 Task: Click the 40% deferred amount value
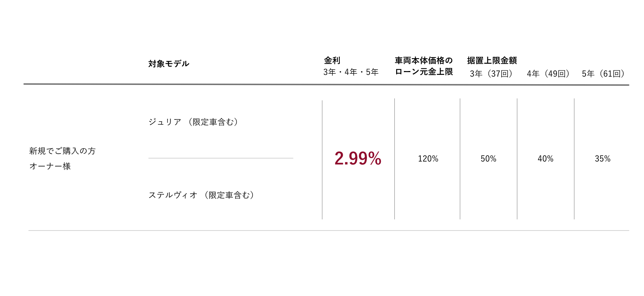click(545, 159)
